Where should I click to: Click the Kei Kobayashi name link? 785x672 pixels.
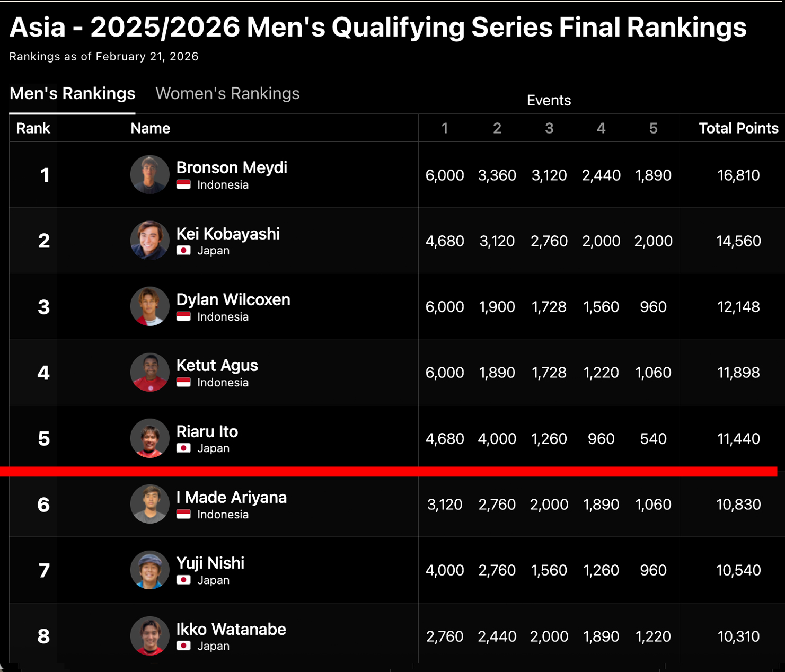point(228,234)
